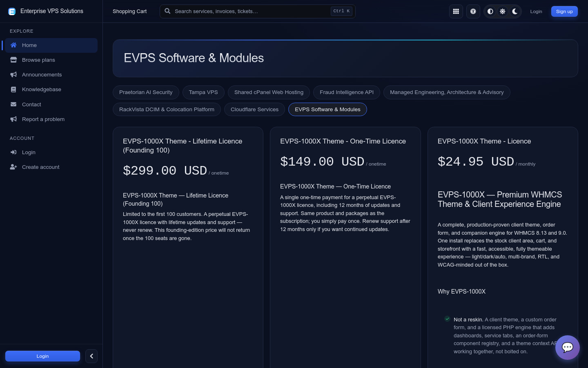Open Contact in the sidebar
This screenshot has height=368, width=588.
click(51, 104)
